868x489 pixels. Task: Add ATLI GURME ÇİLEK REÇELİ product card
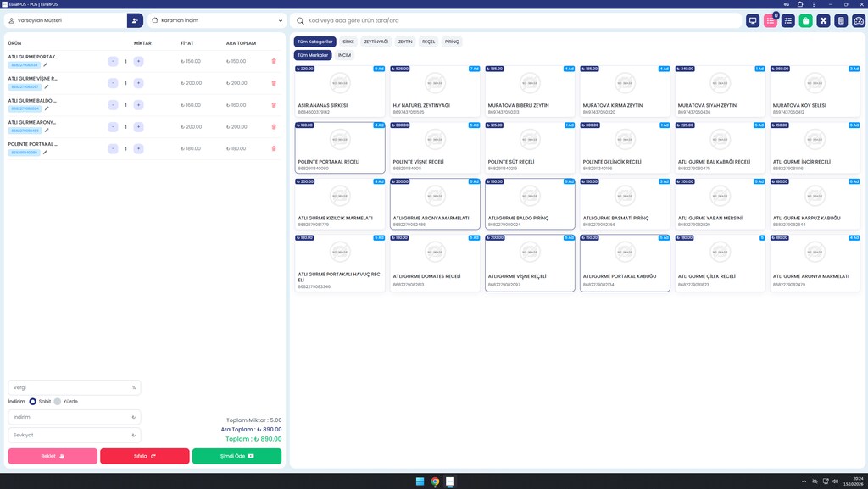coord(720,263)
